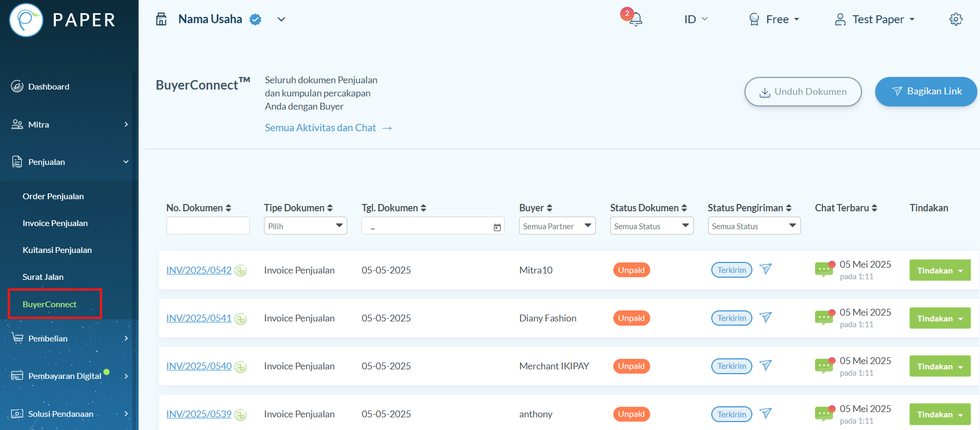This screenshot has width=980, height=430.
Task: Open Tindakan dropdown for INV/2025/0539
Action: click(x=939, y=414)
